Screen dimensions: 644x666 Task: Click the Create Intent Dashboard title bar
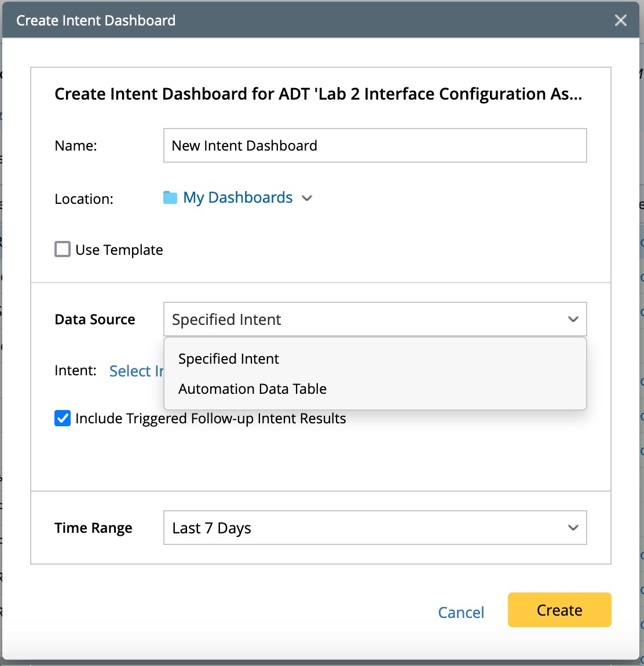[290, 21]
